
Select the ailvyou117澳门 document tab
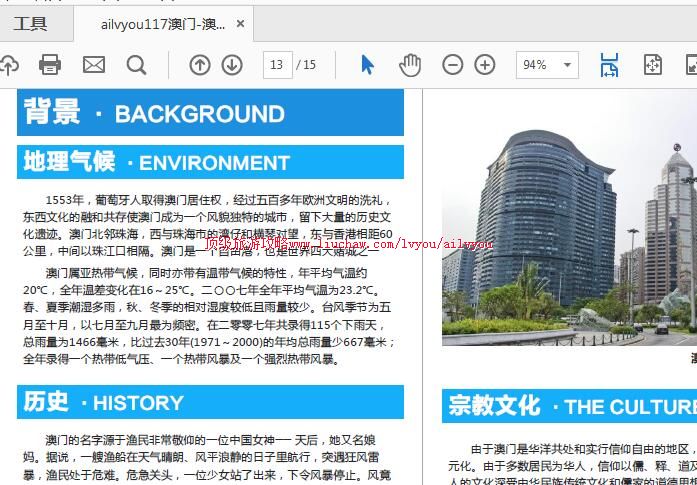[162, 23]
